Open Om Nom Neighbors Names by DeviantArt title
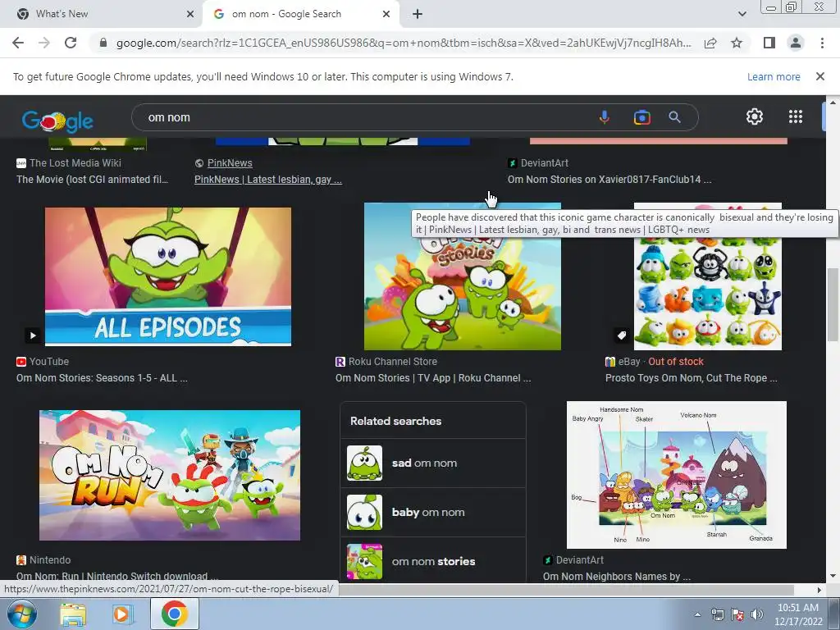This screenshot has height=630, width=840. 617,577
